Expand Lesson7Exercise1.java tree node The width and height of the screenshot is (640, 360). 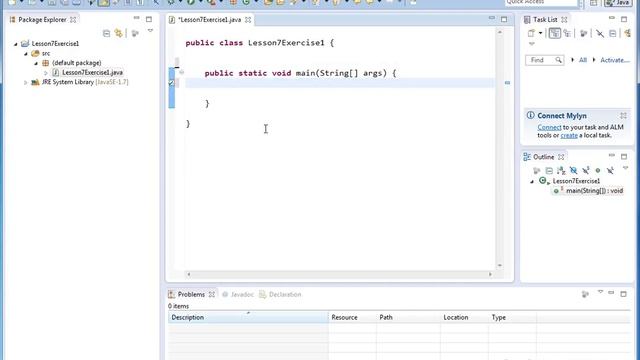click(46, 73)
